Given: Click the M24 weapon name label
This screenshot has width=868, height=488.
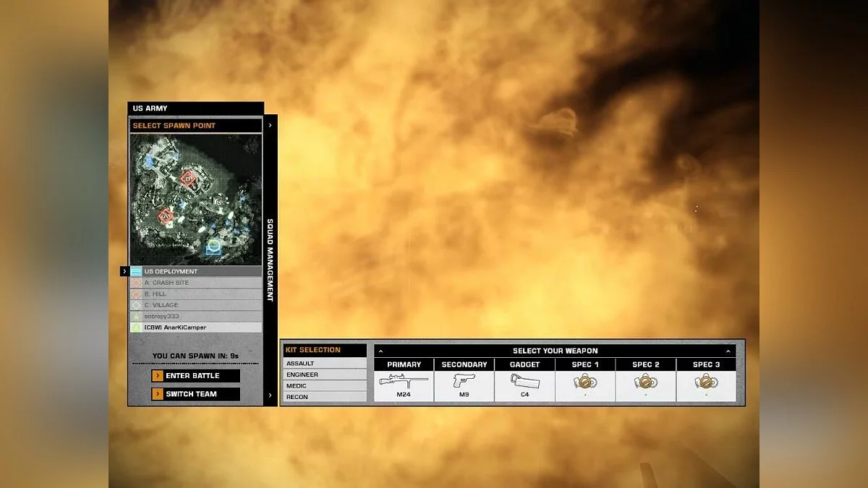Looking at the screenshot, I should click(x=404, y=395).
